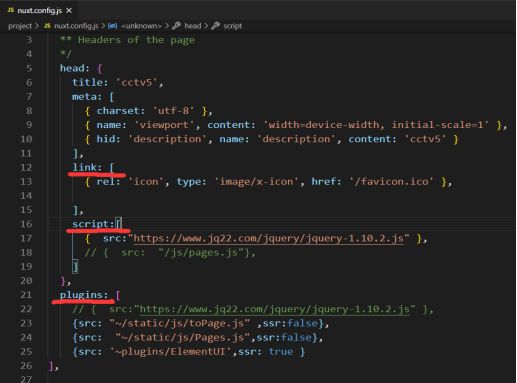Click the 'viewport' string
This screenshot has height=383, width=517.
point(164,125)
